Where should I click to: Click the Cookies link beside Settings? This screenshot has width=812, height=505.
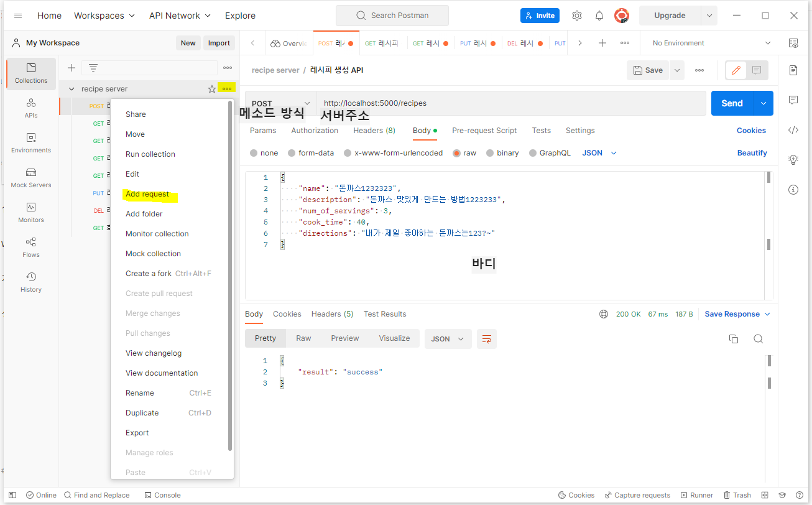point(751,131)
